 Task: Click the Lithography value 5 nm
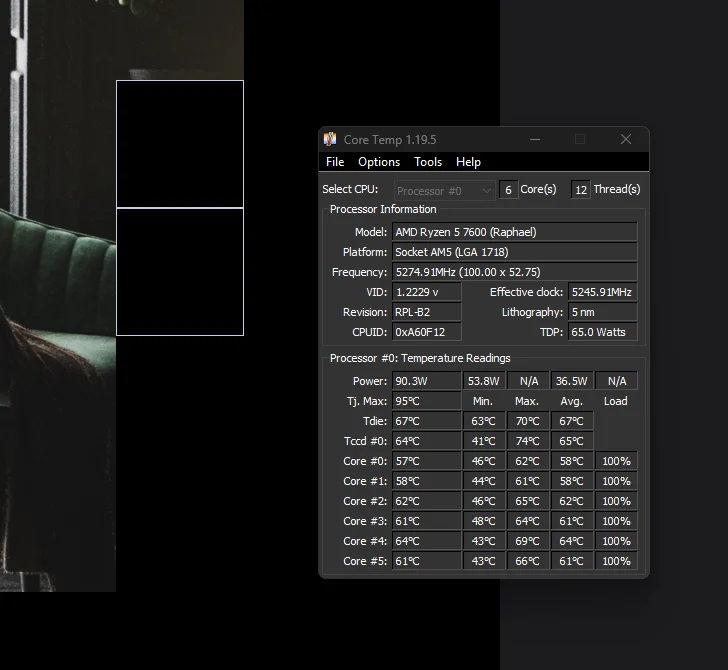603,312
